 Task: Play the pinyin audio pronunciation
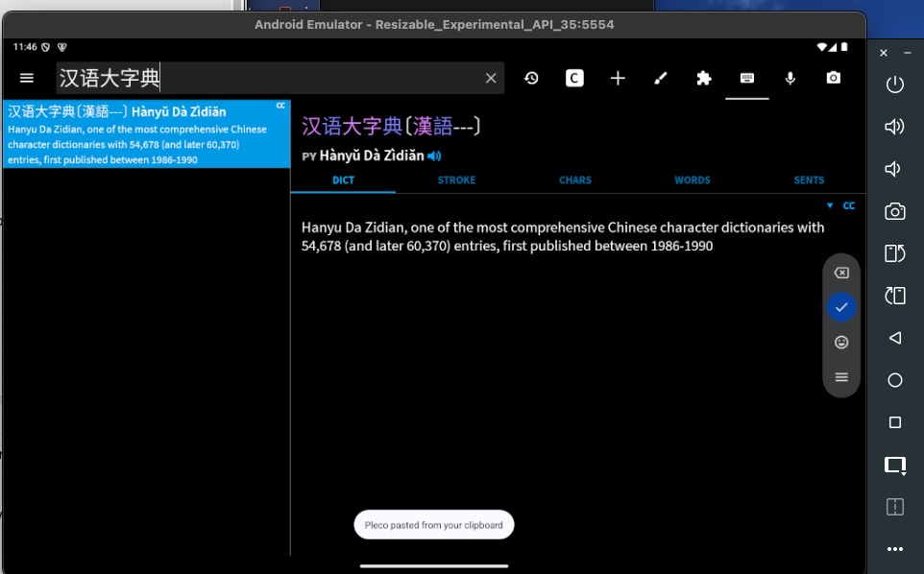[435, 155]
